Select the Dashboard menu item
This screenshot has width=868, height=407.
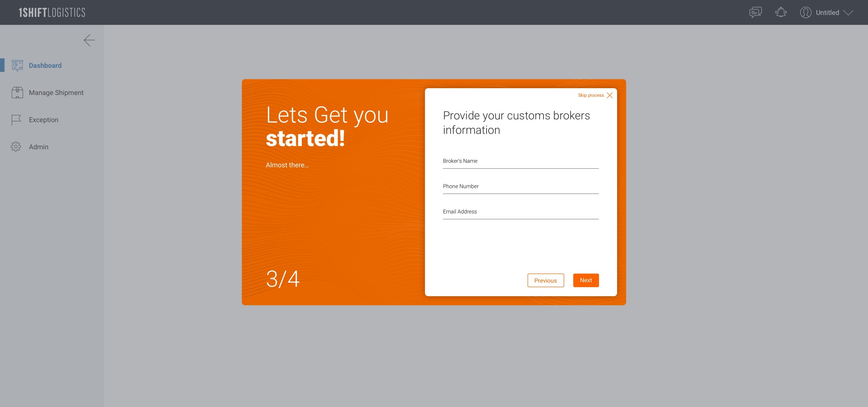[x=45, y=65]
